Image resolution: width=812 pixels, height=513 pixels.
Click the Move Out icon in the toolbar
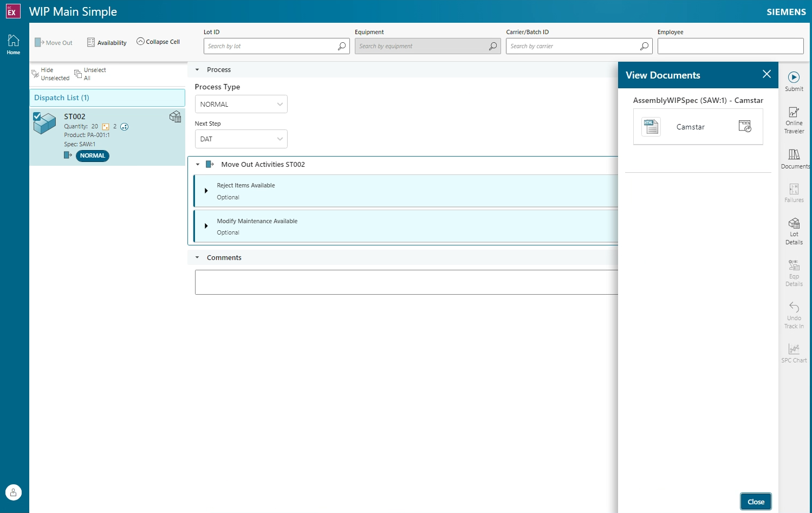click(x=53, y=42)
